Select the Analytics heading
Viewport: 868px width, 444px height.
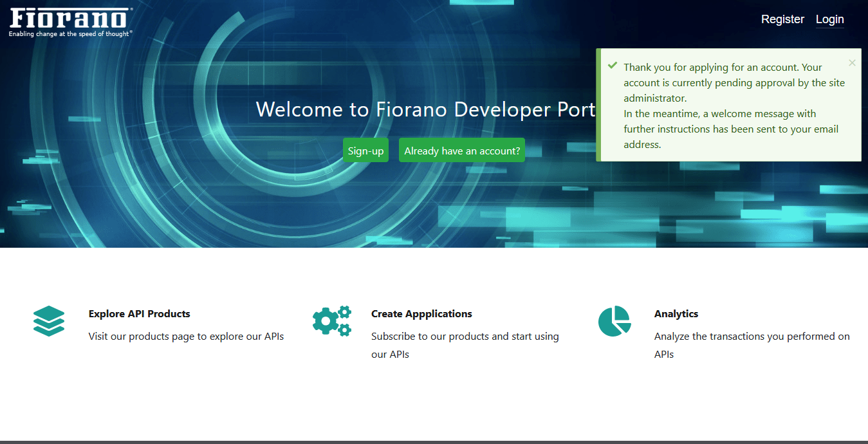[676, 314]
